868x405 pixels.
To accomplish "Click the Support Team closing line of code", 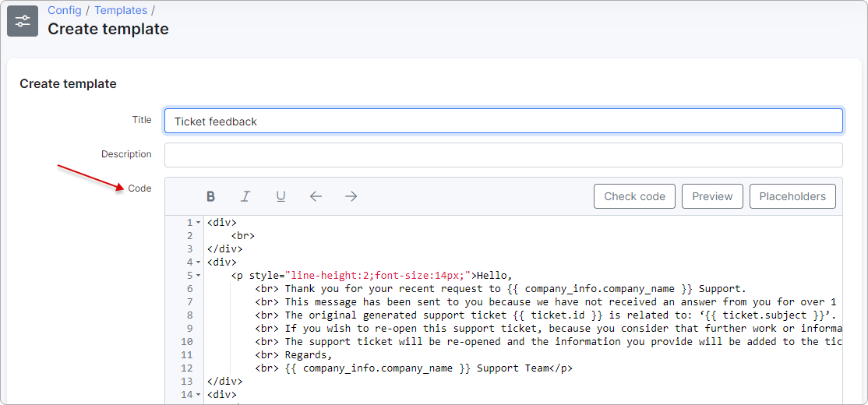I will pyautogui.click(x=429, y=368).
